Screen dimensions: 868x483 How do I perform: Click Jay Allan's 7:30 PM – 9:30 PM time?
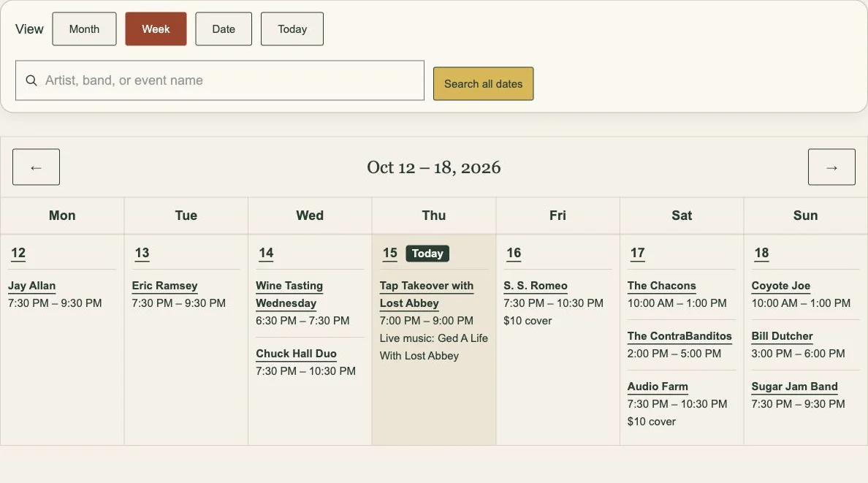(55, 303)
